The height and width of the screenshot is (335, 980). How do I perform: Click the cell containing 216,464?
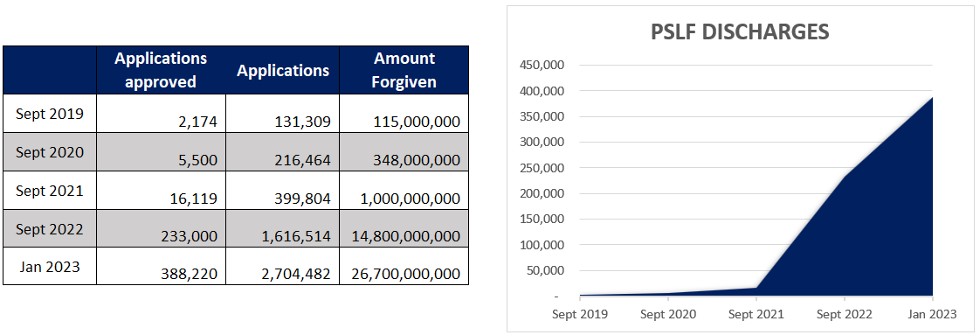point(282,151)
